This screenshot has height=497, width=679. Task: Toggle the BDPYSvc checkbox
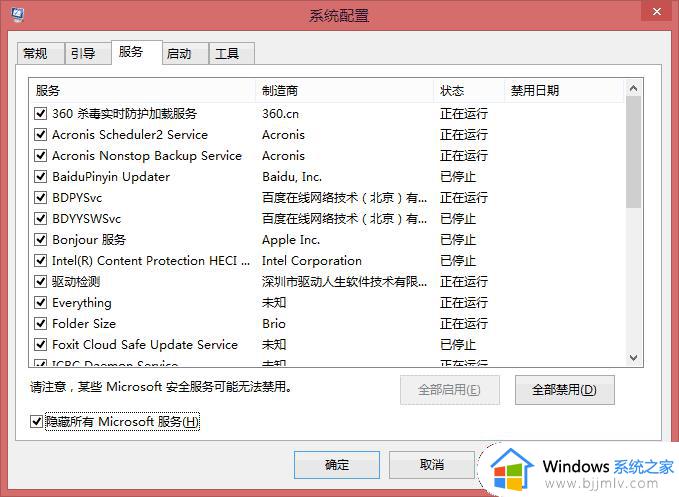click(41, 197)
